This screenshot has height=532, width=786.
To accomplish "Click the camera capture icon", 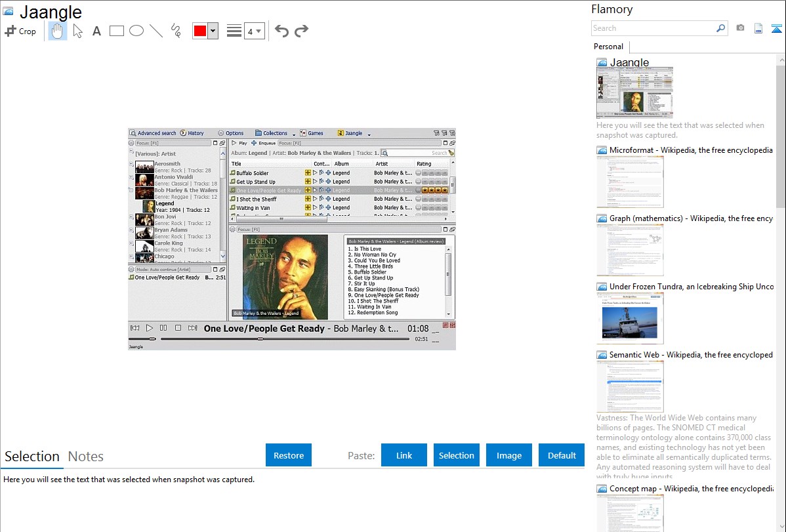I will [x=740, y=28].
